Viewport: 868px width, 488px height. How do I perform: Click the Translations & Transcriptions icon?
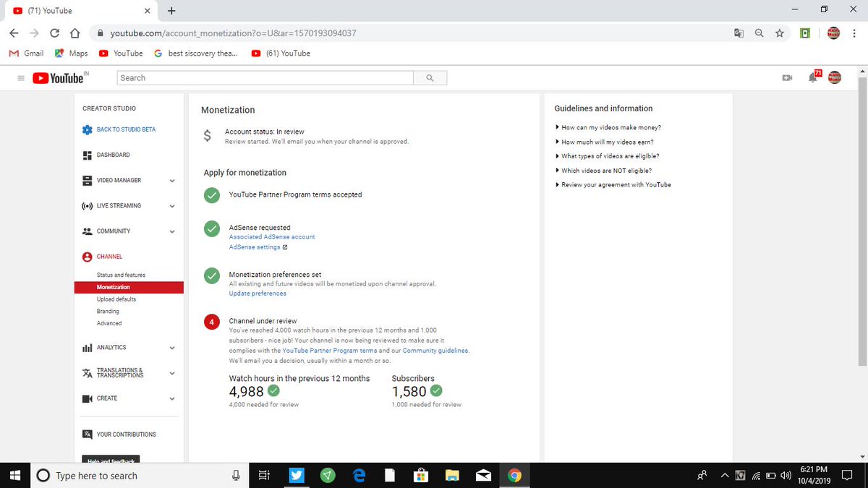tap(87, 373)
